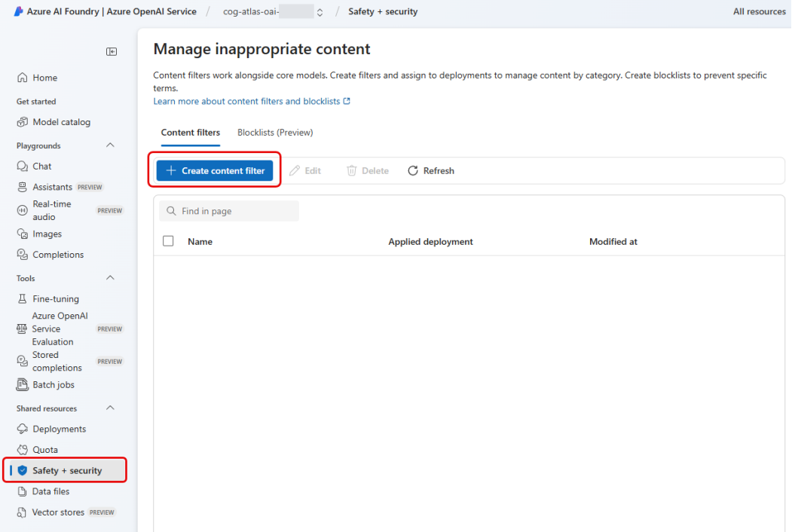Open Batch jobs label in sidebar

coord(54,384)
